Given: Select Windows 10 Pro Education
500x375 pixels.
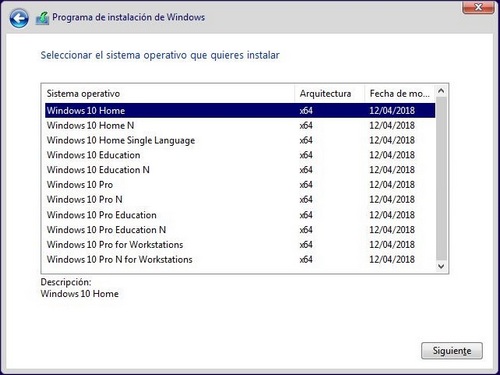Looking at the screenshot, I should click(x=240, y=215).
